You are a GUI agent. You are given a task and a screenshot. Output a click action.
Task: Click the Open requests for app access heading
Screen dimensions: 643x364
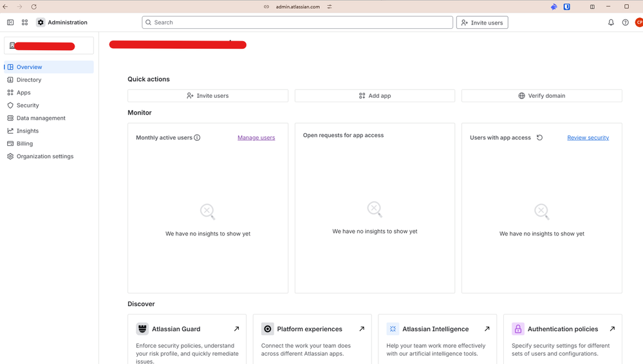point(343,135)
